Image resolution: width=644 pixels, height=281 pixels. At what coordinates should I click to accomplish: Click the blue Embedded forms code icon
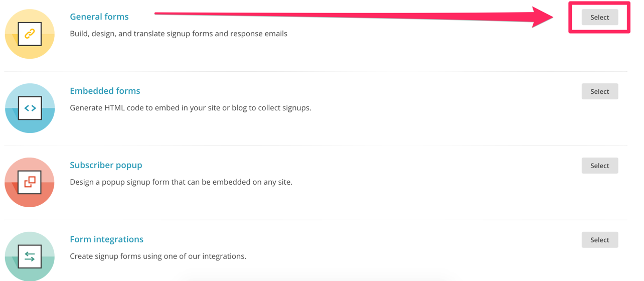pyautogui.click(x=30, y=108)
